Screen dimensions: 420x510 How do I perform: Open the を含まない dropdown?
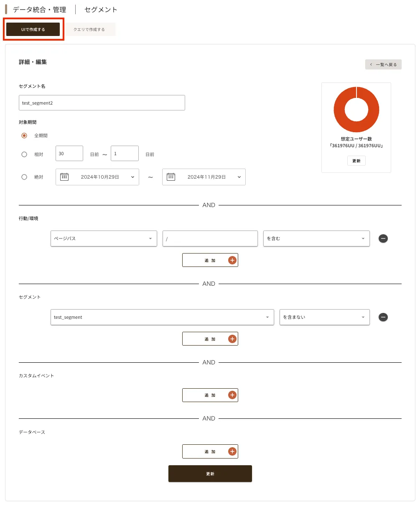324,317
